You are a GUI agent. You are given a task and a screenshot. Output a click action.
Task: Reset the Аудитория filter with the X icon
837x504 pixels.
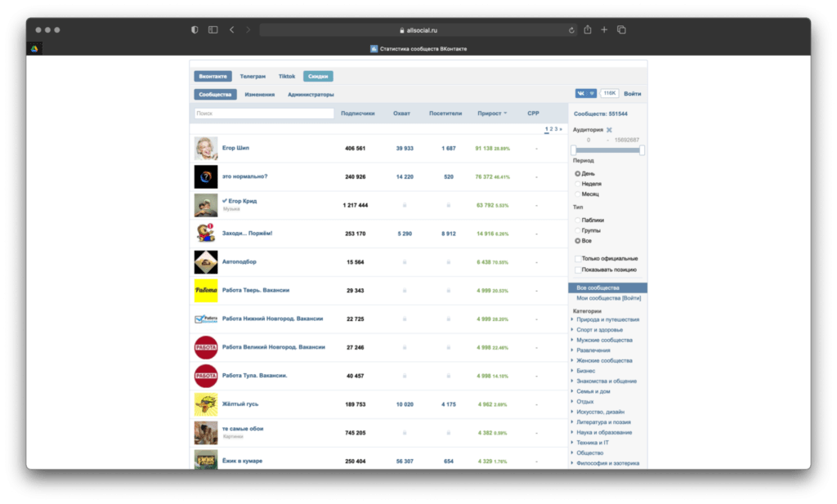[x=609, y=130]
